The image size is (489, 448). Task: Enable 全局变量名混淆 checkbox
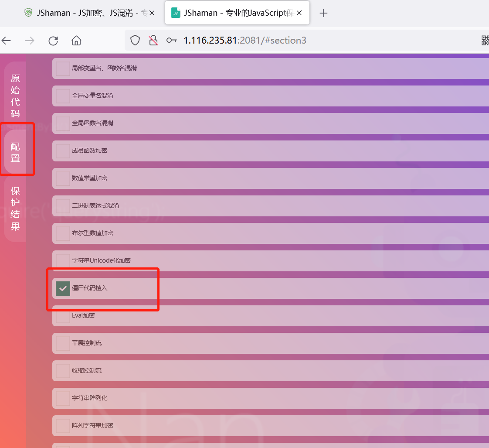tap(63, 96)
